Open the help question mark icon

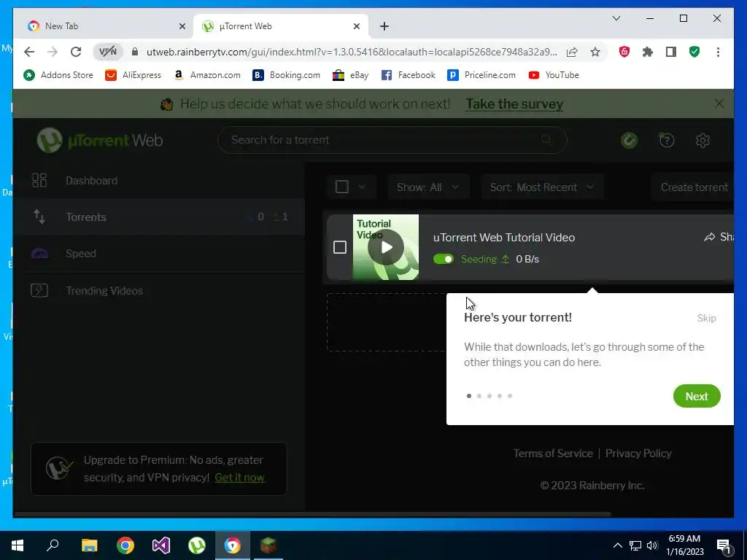pos(667,141)
